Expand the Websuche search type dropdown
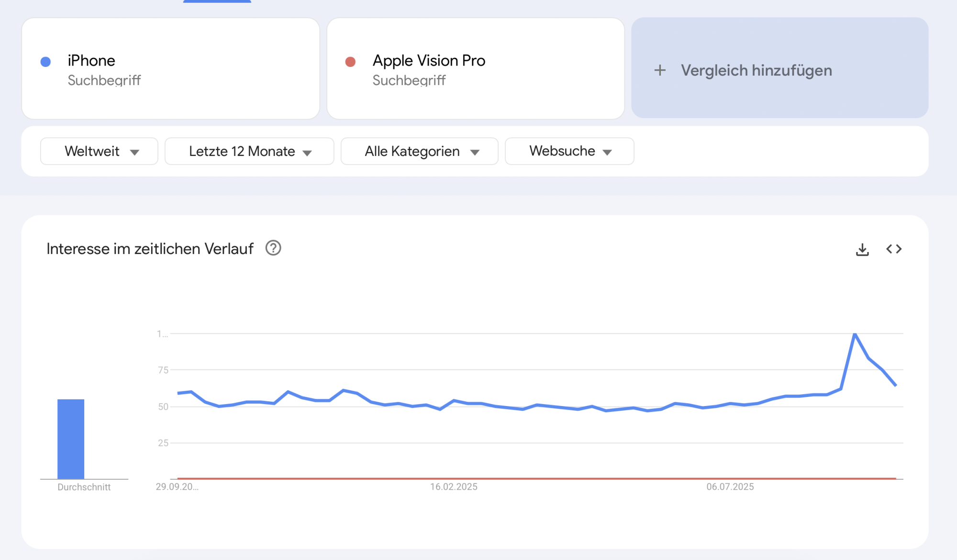Image resolution: width=957 pixels, height=560 pixels. click(569, 152)
